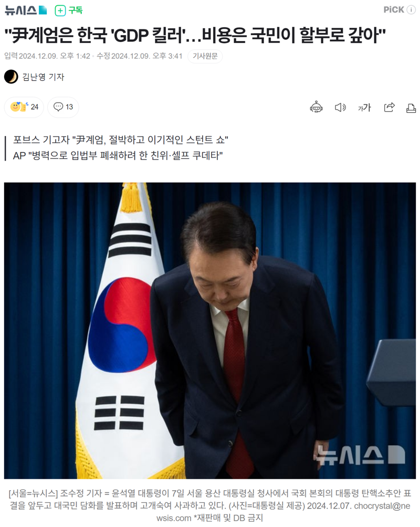Click the 'GDP 킬러' article headline
Screen dimensions: 420x527
pos(195,35)
